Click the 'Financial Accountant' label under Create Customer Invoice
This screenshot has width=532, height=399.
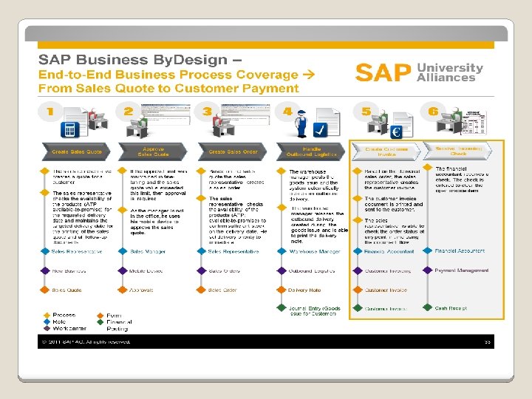(x=389, y=251)
